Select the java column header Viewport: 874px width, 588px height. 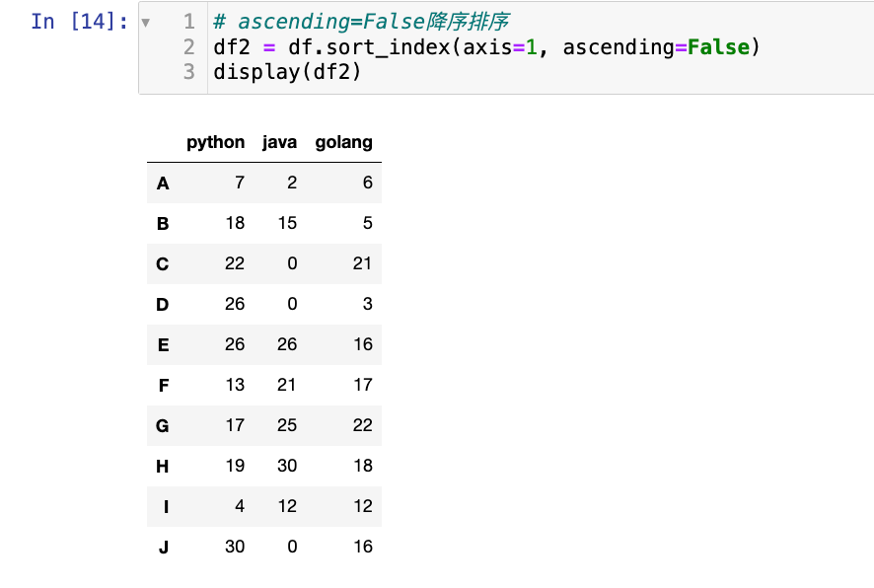pos(279,142)
